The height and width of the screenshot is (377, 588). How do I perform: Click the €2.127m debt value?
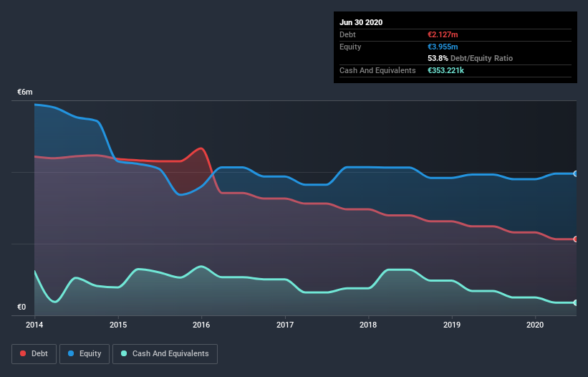coord(443,34)
